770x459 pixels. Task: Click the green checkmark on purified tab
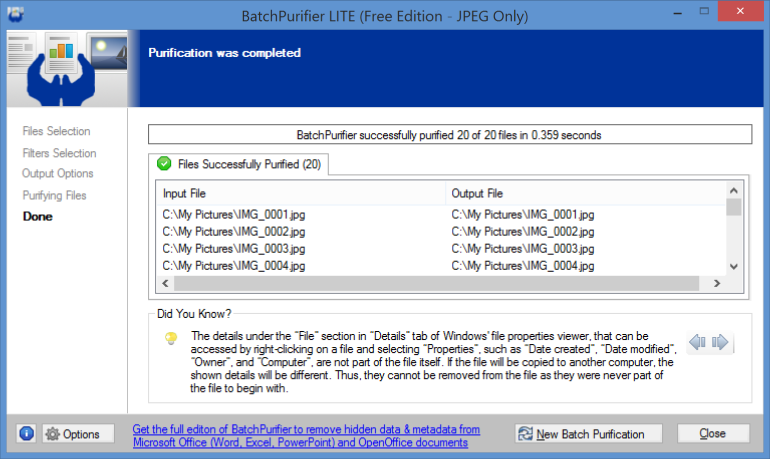(x=164, y=163)
